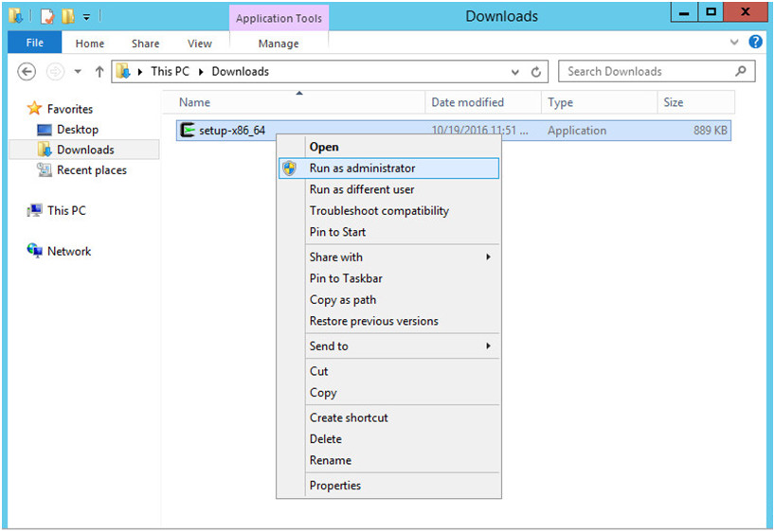Click the Back navigation arrow

(x=27, y=72)
